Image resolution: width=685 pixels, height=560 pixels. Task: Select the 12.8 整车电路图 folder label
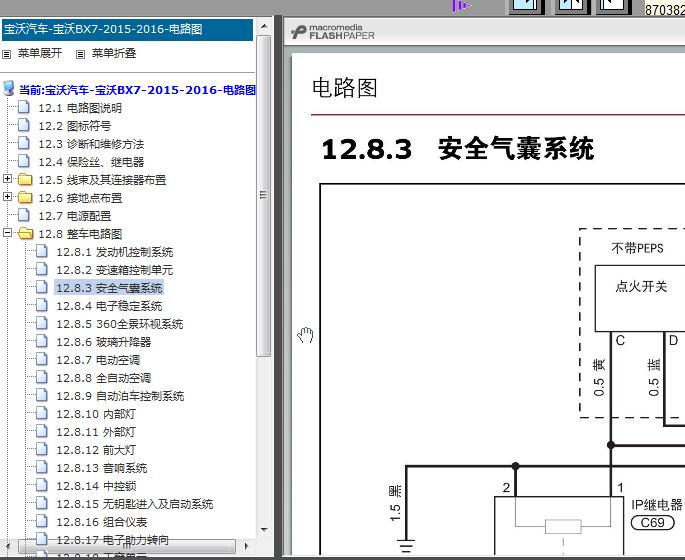(80, 234)
